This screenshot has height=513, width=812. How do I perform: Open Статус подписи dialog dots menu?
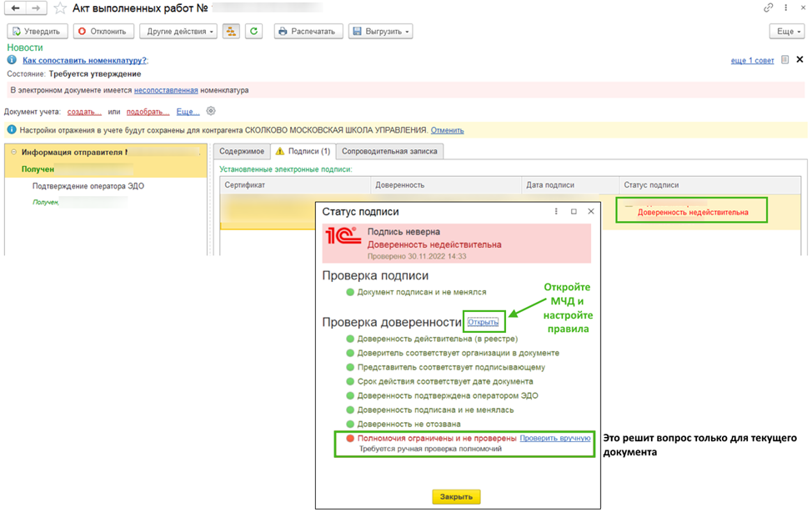556,211
